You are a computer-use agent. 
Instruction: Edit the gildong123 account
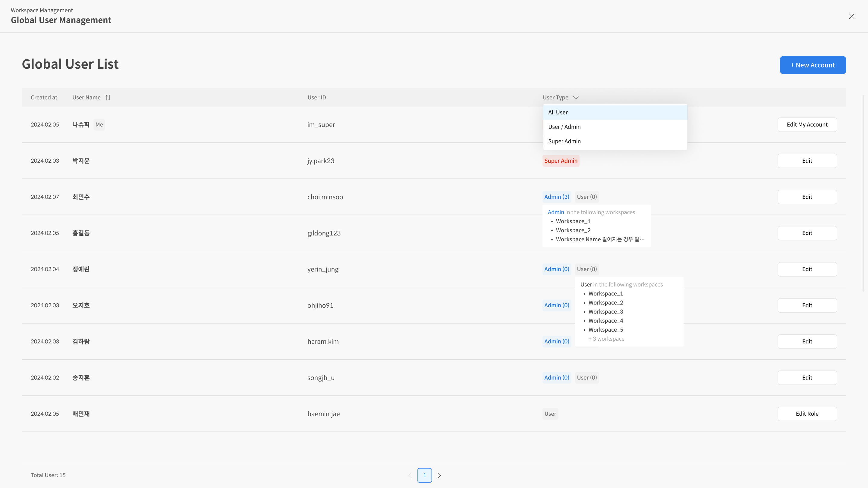tap(807, 233)
